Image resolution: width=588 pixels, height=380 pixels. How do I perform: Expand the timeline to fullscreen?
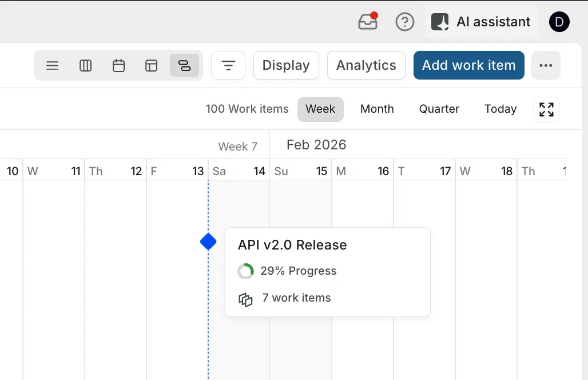pyautogui.click(x=546, y=109)
